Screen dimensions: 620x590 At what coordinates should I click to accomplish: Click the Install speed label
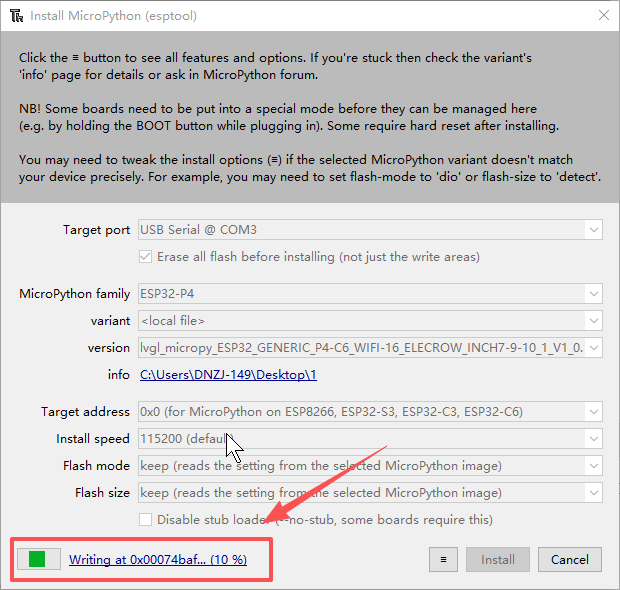[x=93, y=439]
